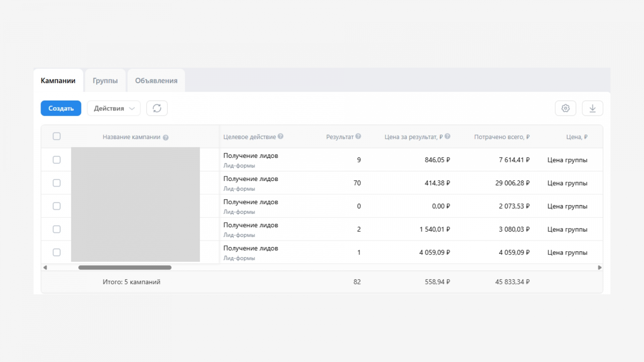This screenshot has height=362, width=644.
Task: Click Цена группы in first row
Action: tap(567, 160)
